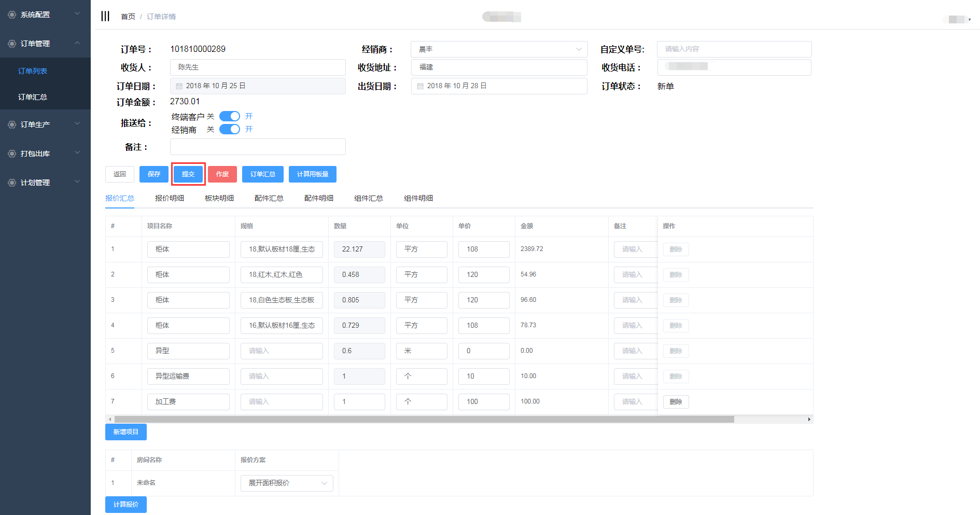
Task: Switch to the 报价明细 tab
Action: point(170,198)
